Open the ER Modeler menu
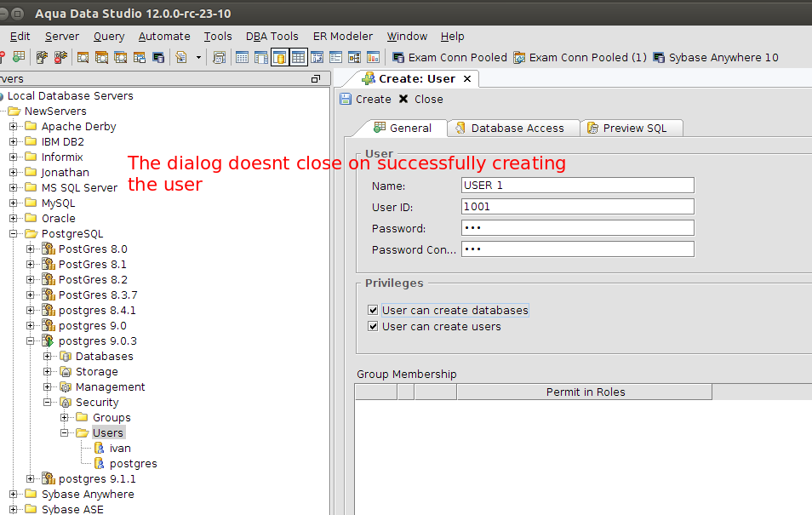This screenshot has width=812, height=515. [x=343, y=37]
